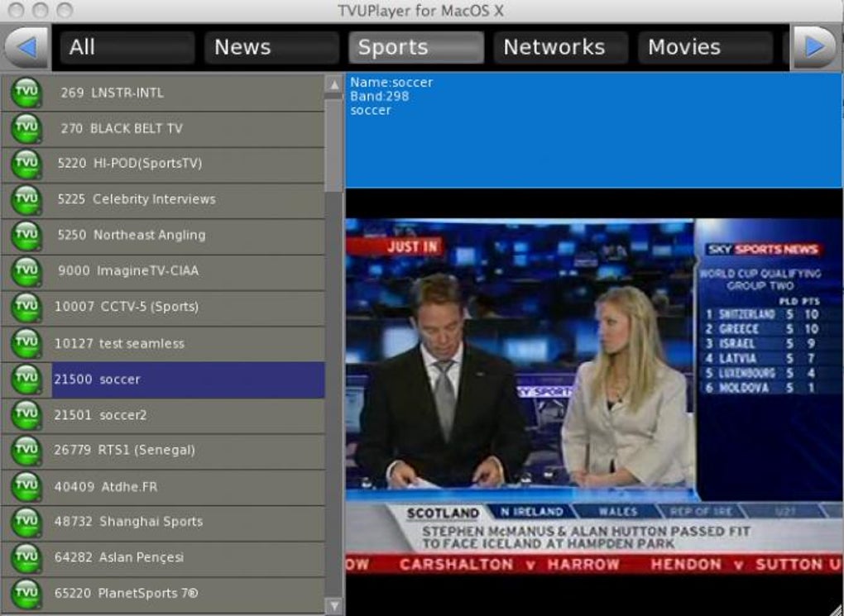Click the window resize grip corner
Viewport: 844px width, 616px height.
click(x=836, y=608)
